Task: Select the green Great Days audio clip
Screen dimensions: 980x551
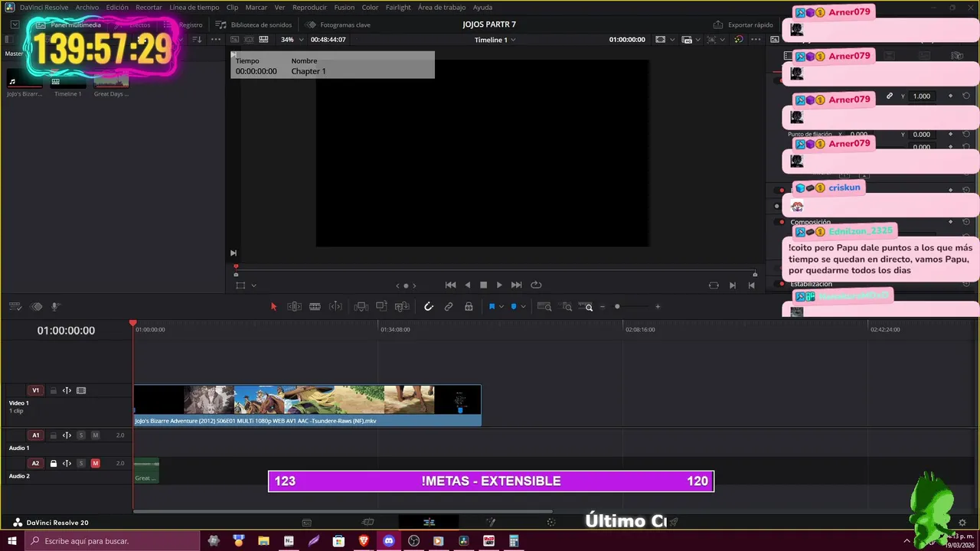Action: pyautogui.click(x=146, y=471)
